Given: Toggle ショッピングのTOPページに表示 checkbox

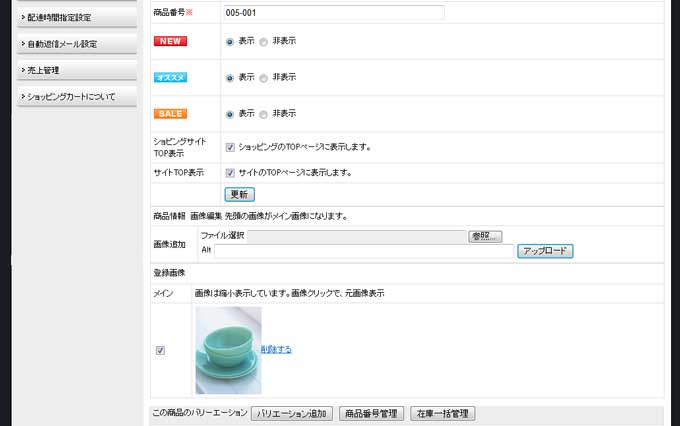Looking at the screenshot, I should pos(230,147).
